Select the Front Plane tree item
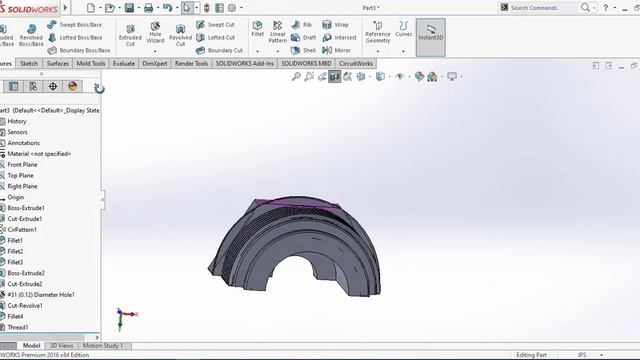Screen dimensions: 640x360 click(22, 164)
